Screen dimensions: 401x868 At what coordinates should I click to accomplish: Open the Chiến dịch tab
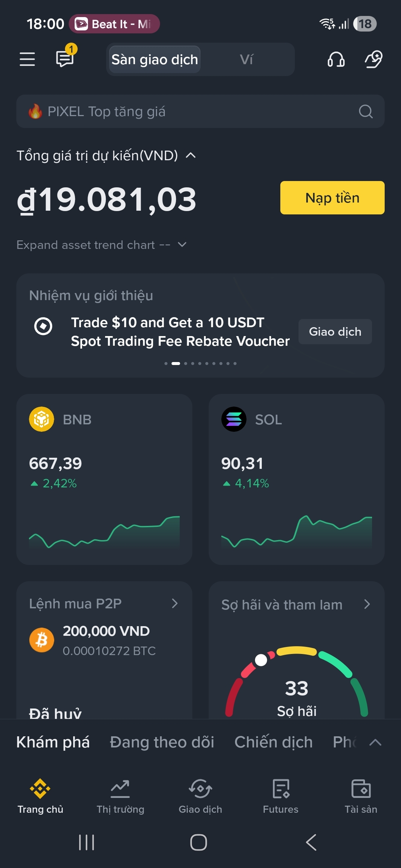pyautogui.click(x=274, y=742)
